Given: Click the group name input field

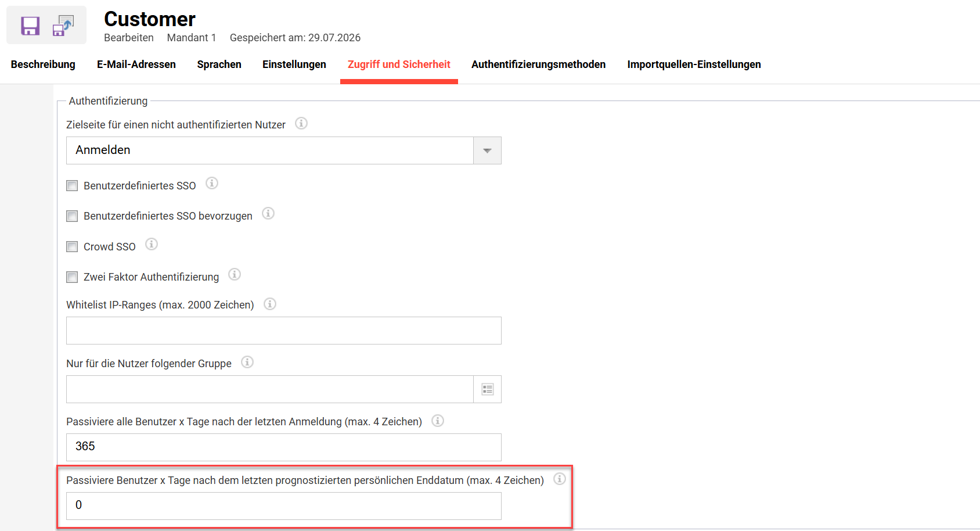Looking at the screenshot, I should click(x=270, y=389).
